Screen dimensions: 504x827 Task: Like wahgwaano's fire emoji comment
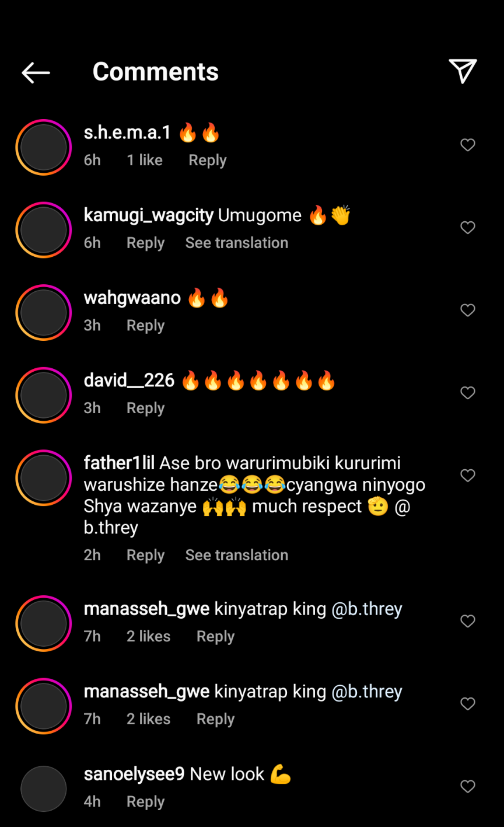[467, 310]
